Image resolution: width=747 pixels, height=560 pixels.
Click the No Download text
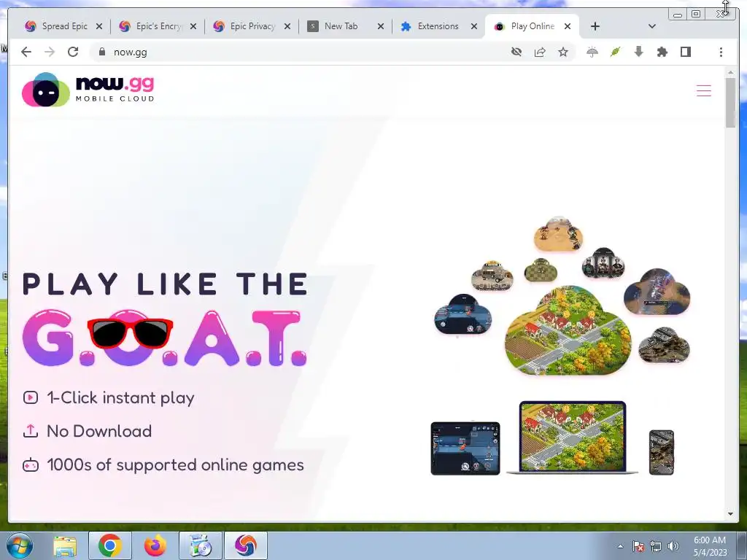click(99, 431)
